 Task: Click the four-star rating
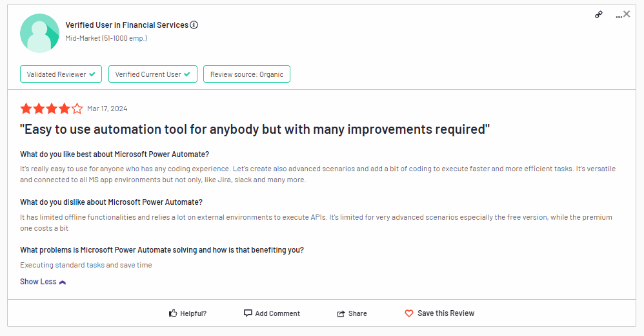(x=52, y=109)
